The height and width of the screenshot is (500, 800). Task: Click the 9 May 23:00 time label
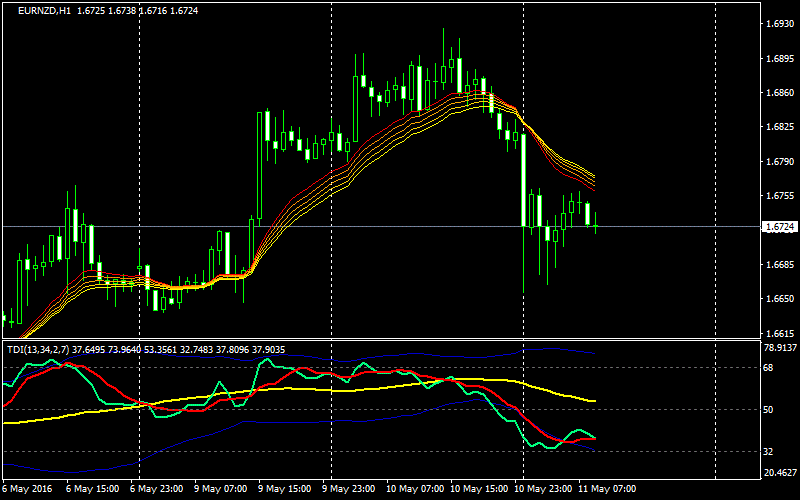click(349, 489)
